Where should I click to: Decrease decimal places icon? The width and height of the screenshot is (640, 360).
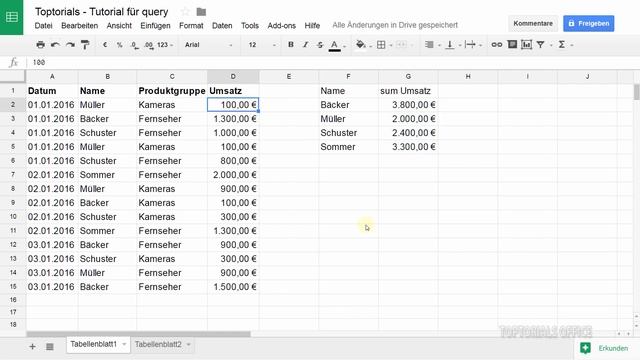[134, 45]
